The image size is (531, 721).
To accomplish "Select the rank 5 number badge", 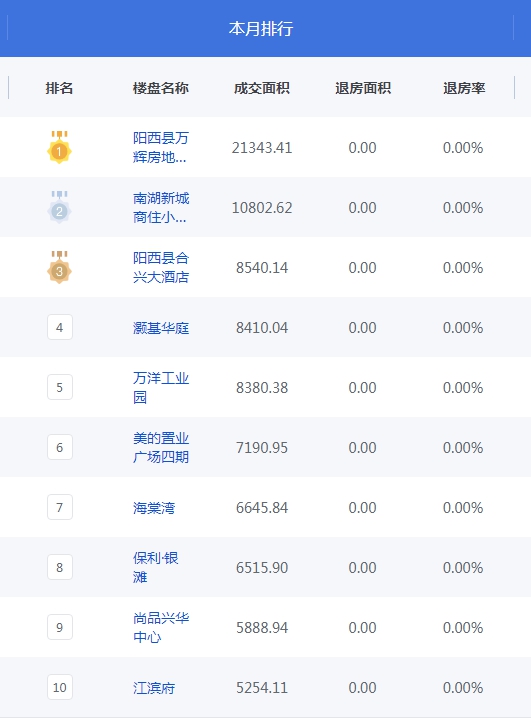I will click(60, 387).
